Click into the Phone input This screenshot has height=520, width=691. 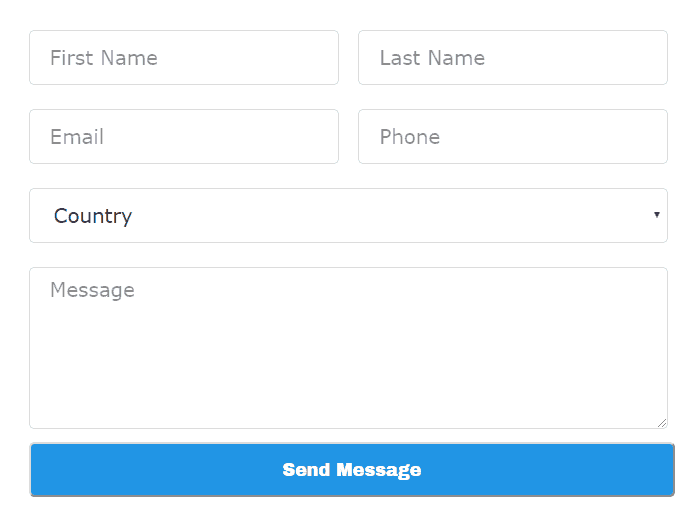click(513, 137)
